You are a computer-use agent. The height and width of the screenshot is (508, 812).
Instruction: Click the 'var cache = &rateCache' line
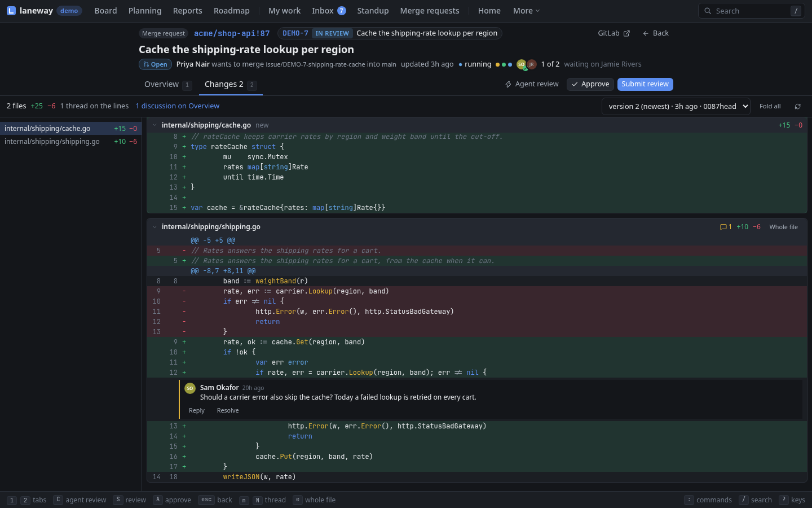(476, 208)
